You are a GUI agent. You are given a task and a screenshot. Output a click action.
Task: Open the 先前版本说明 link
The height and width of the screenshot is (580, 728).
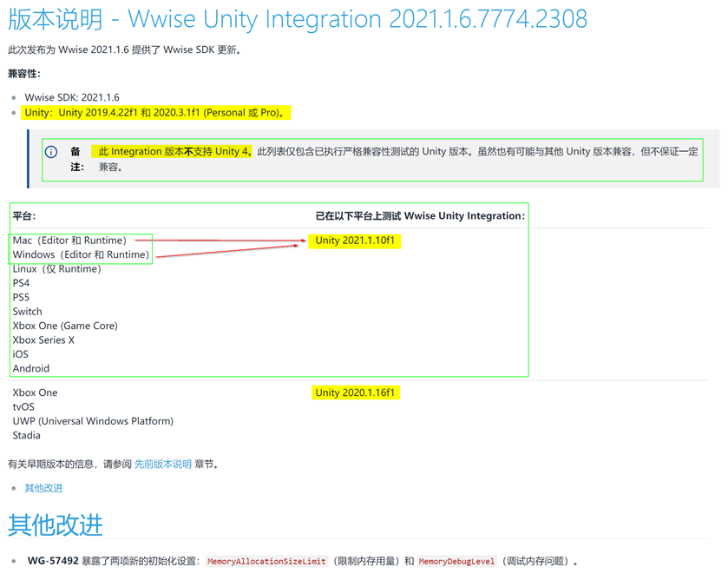163,464
